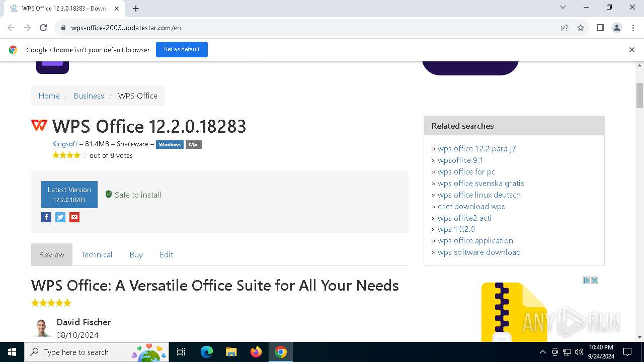The image size is (644, 362).
Task: Click the Safe to install shield icon
Action: click(109, 194)
